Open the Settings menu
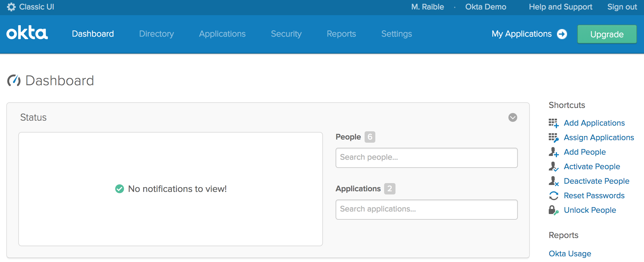Image resolution: width=644 pixels, height=262 pixels. point(397,34)
